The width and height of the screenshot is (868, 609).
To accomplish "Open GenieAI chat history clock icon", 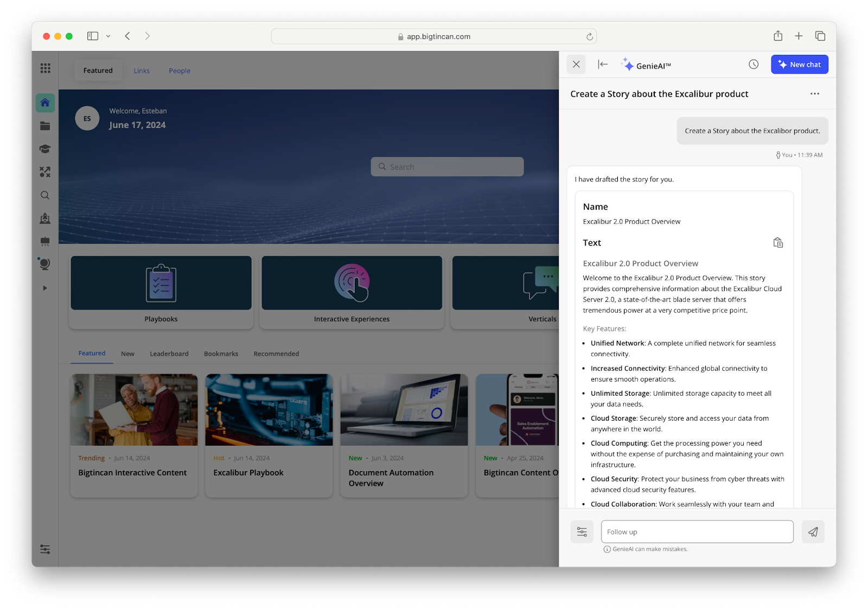I will [x=754, y=65].
